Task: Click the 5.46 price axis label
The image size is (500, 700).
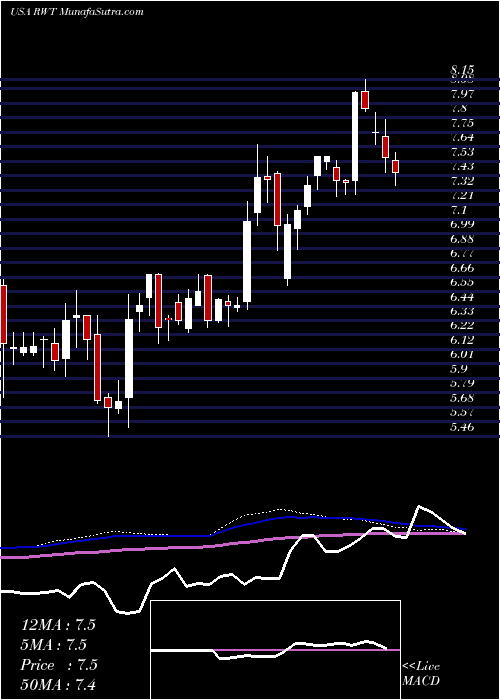Action: coord(462,428)
